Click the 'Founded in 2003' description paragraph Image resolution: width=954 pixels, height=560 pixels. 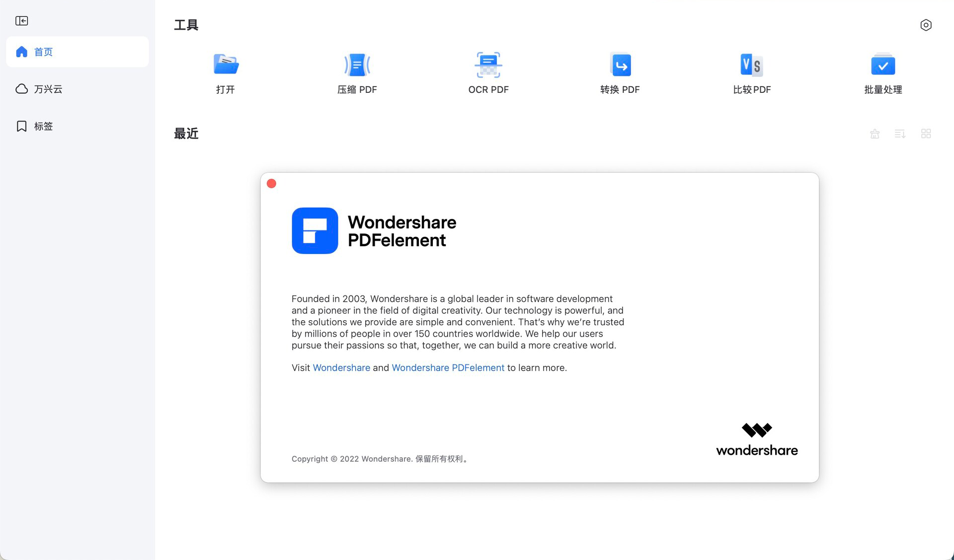pyautogui.click(x=458, y=322)
